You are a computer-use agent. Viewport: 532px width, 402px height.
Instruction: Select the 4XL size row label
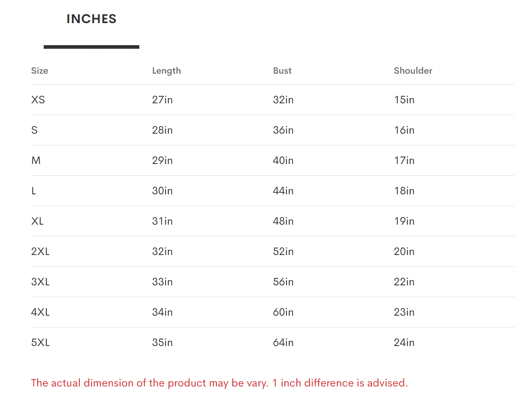[x=40, y=312]
